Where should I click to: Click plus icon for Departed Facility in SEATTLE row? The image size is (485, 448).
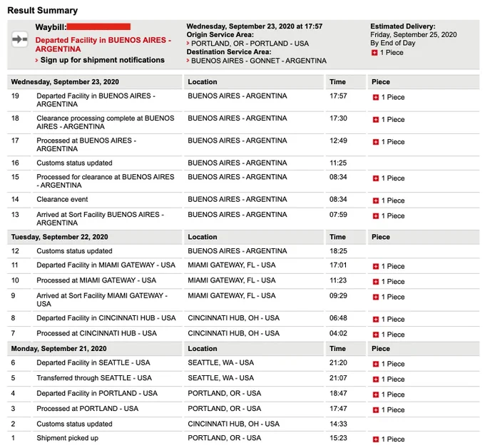coord(375,364)
